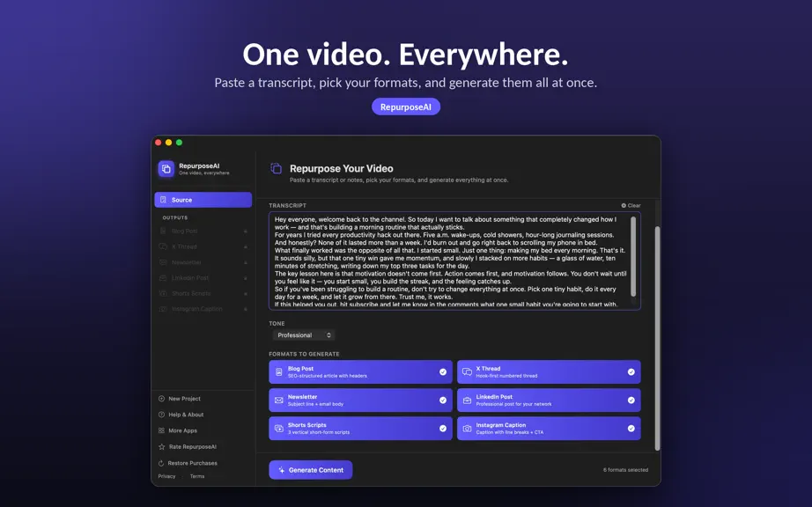
Task: Open the Newsletter output in sidebar
Action: [203, 262]
